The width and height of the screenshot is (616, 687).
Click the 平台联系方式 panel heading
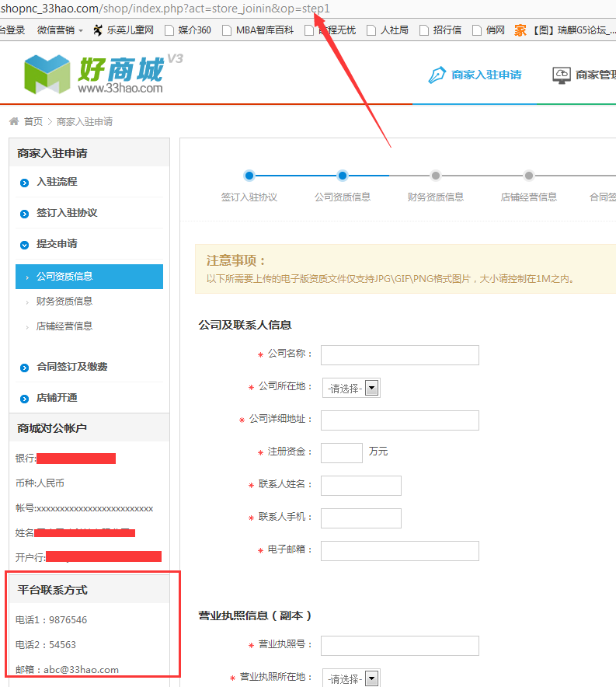pos(52,590)
